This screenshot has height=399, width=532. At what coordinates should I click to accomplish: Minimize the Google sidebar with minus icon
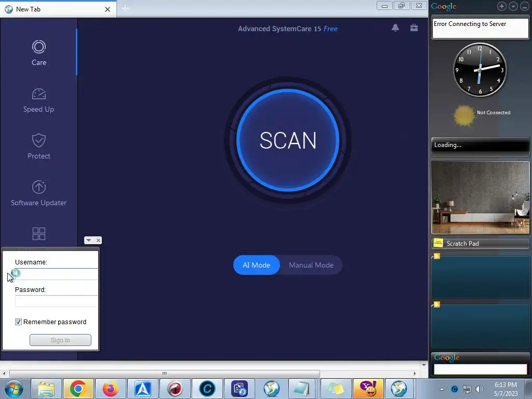[x=525, y=6]
